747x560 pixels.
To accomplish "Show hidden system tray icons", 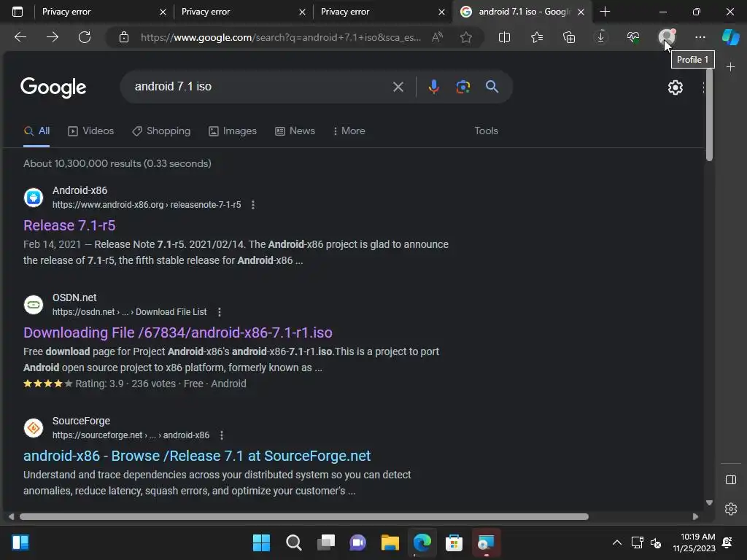I will tap(616, 542).
